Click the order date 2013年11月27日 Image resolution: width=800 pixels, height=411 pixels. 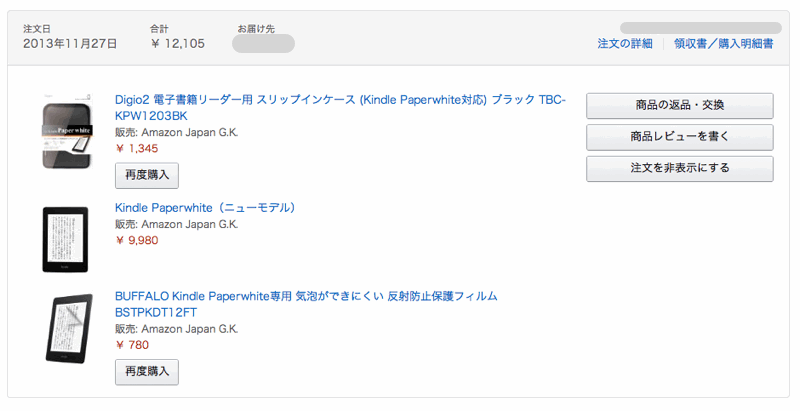(x=70, y=44)
